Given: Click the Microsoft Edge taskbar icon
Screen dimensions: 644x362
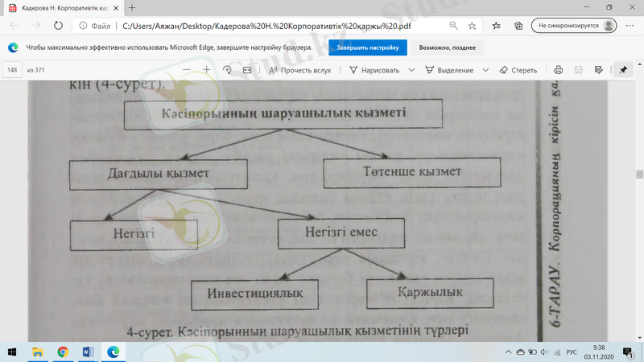Looking at the screenshot, I should 114,352.
